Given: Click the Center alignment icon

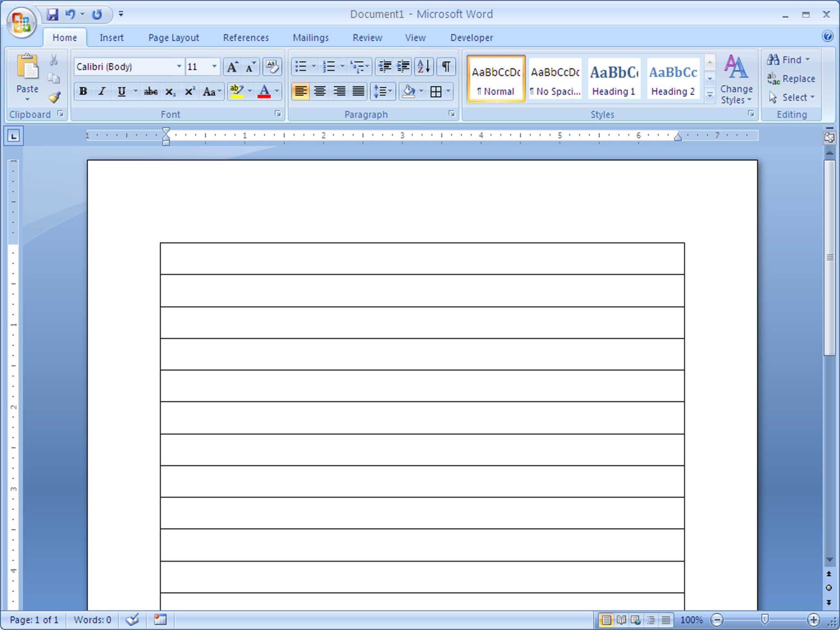Looking at the screenshot, I should pos(320,91).
